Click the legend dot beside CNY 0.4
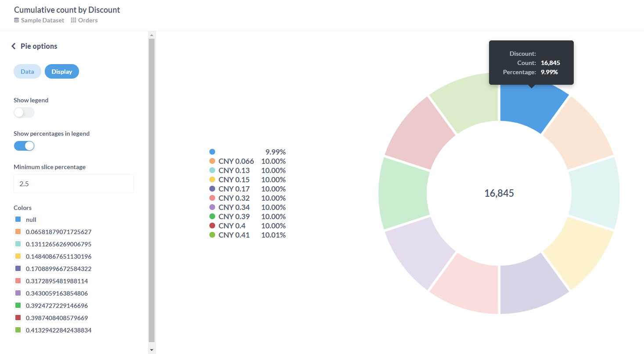The height and width of the screenshot is (354, 644). coord(212,225)
